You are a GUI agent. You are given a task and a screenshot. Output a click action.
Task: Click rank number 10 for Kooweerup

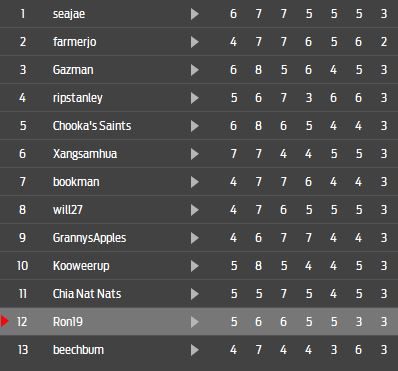coord(22,266)
